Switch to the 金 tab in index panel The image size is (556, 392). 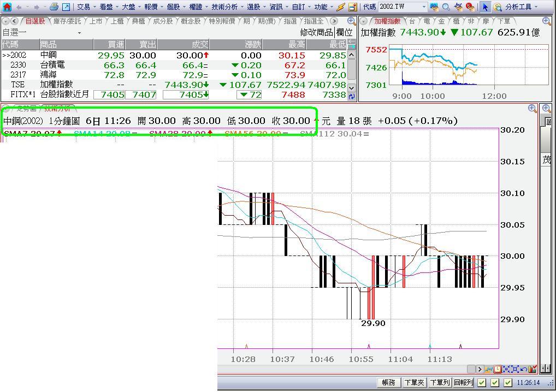pyautogui.click(x=441, y=21)
